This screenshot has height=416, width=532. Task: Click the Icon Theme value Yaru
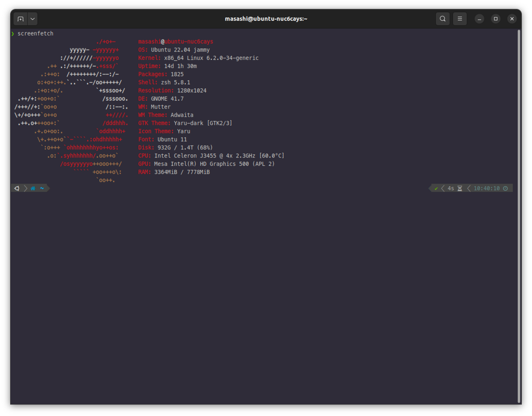(184, 131)
